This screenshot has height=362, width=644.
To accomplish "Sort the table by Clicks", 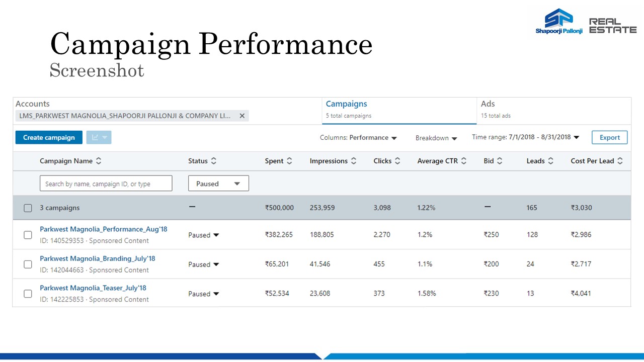I will [x=397, y=161].
